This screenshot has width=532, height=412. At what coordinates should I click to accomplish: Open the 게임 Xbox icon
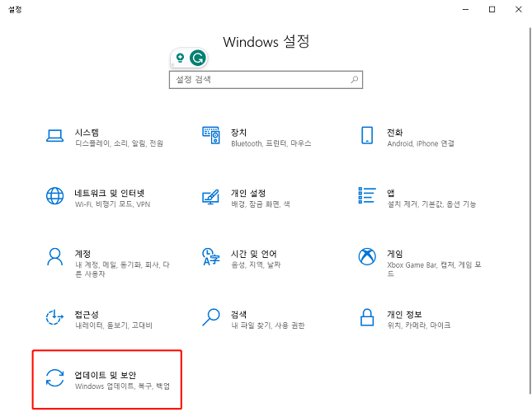(367, 256)
